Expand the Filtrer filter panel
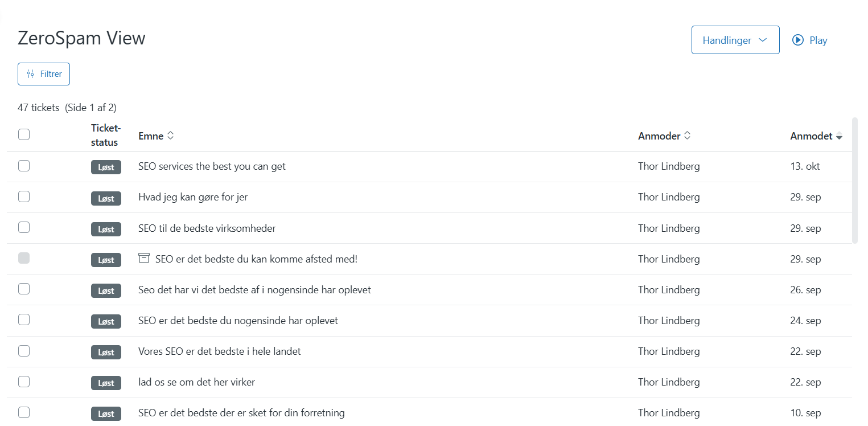The width and height of the screenshot is (868, 426). [44, 74]
